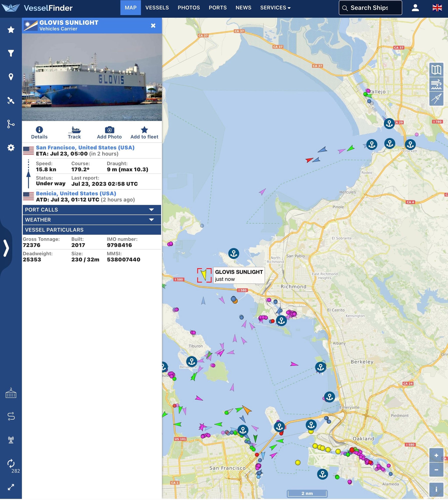The width and height of the screenshot is (448, 500).
Task: Click the favorites star icon in left sidebar
Action: click(11, 30)
